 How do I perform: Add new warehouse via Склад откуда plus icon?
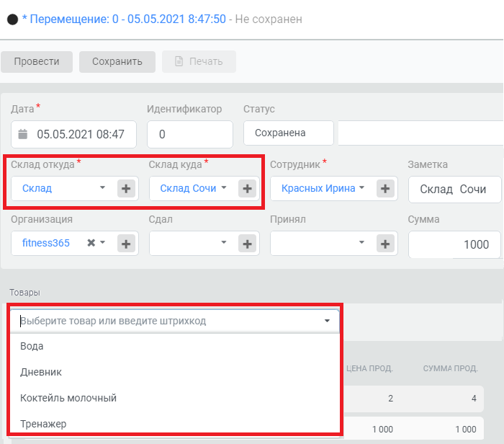click(x=126, y=189)
